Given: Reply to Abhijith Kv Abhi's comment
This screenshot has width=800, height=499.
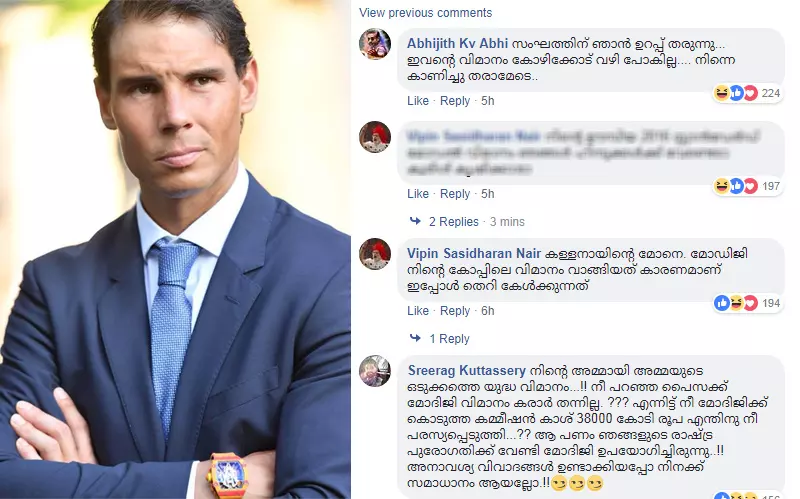Looking at the screenshot, I should point(455,101).
